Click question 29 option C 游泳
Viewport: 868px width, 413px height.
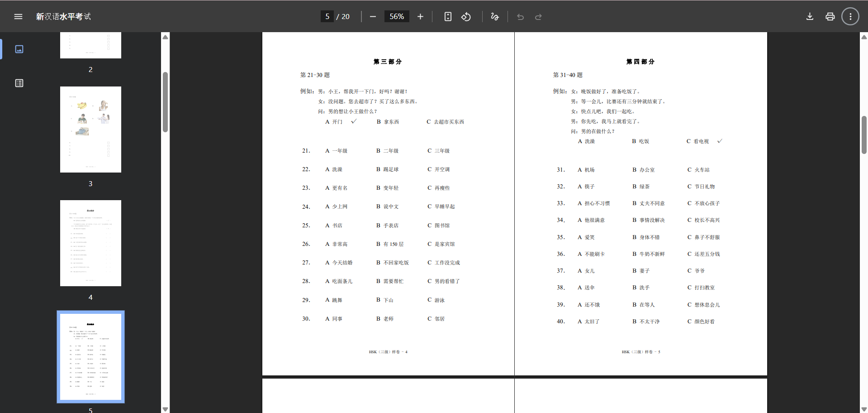point(436,300)
